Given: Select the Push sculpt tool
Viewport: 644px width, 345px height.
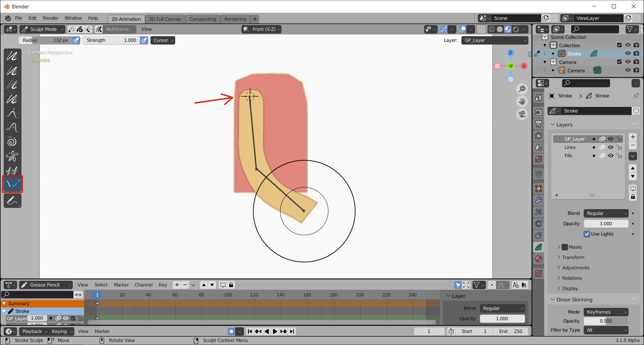Looking at the screenshot, I should (12, 127).
